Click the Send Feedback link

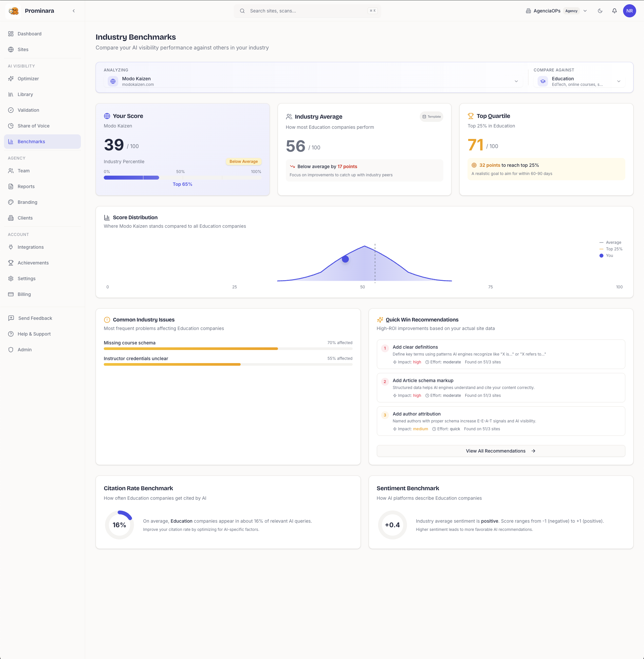(x=35, y=318)
